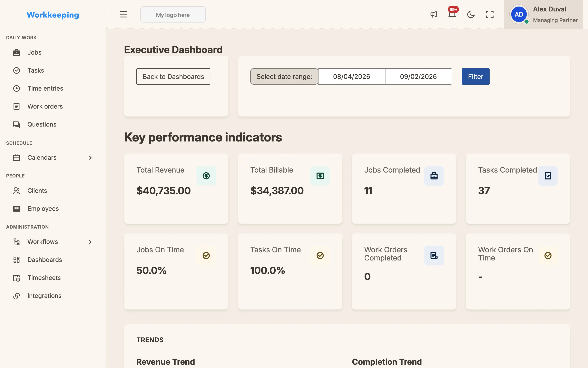Select the $34,387.00 billable value
This screenshot has width=588, height=368.
pos(277,191)
